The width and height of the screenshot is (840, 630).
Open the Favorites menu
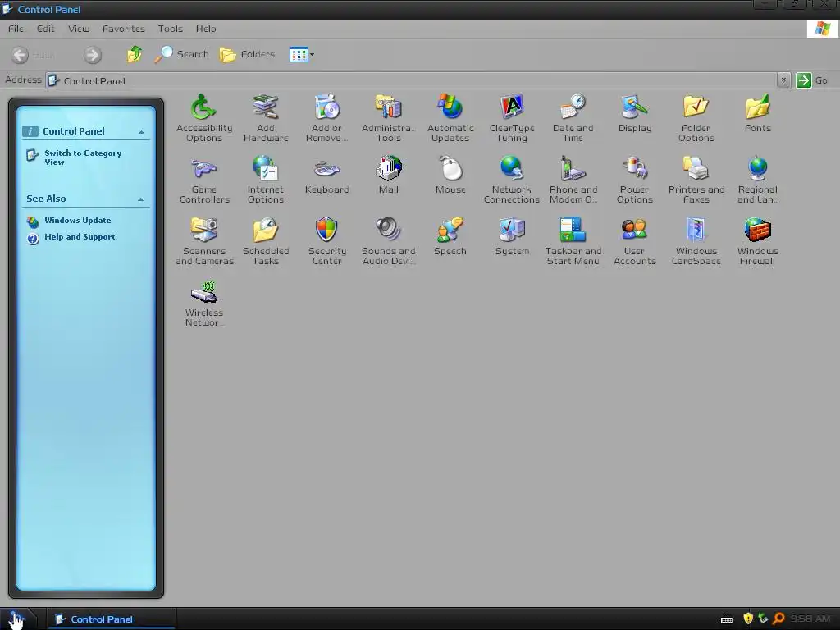click(123, 29)
